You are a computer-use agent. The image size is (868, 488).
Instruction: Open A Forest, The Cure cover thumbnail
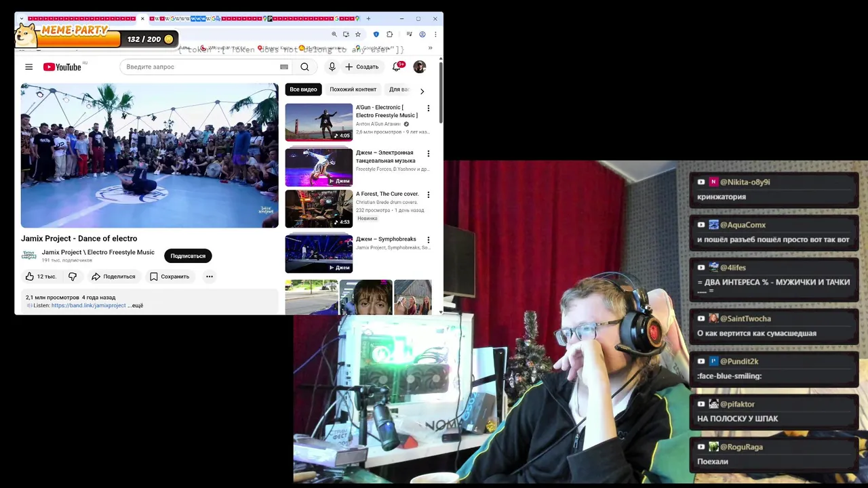[x=319, y=209]
